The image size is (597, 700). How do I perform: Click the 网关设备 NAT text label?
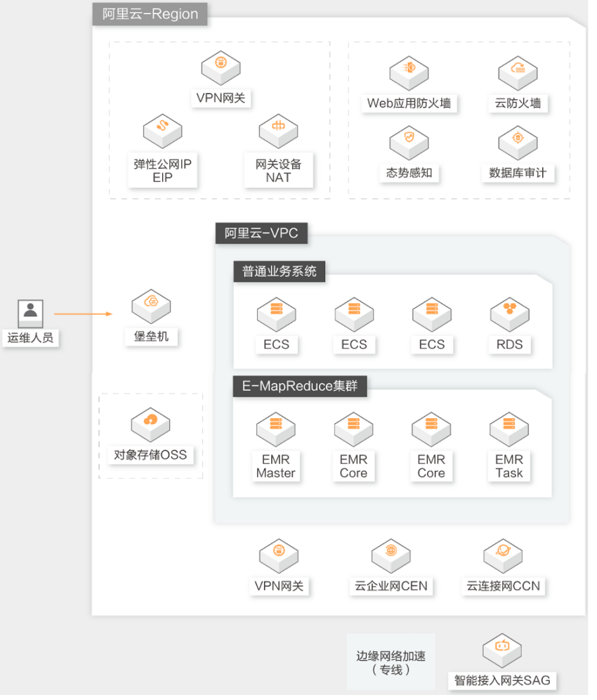coord(278,171)
